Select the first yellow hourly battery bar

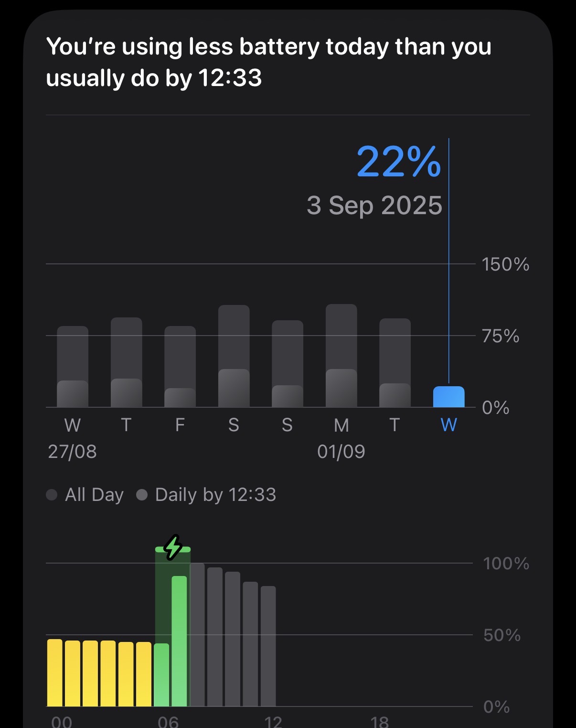(x=55, y=673)
